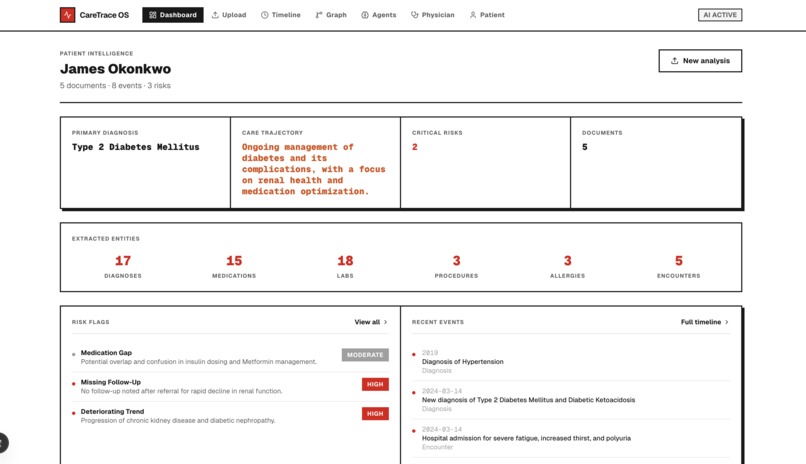
Task: Click the Patient person icon in the nav
Action: tap(473, 15)
